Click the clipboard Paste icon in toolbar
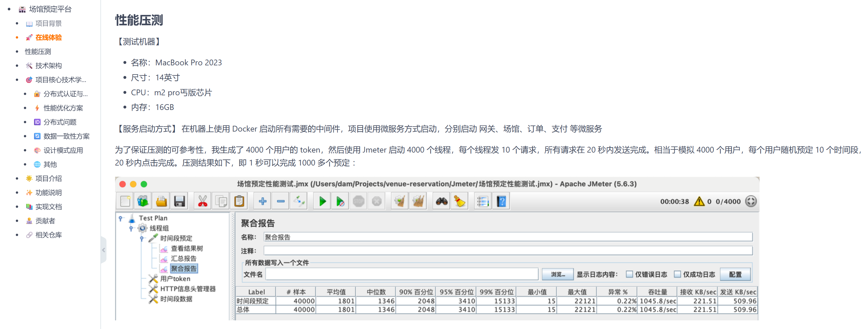Image resolution: width=868 pixels, height=329 pixels. pos(239,201)
